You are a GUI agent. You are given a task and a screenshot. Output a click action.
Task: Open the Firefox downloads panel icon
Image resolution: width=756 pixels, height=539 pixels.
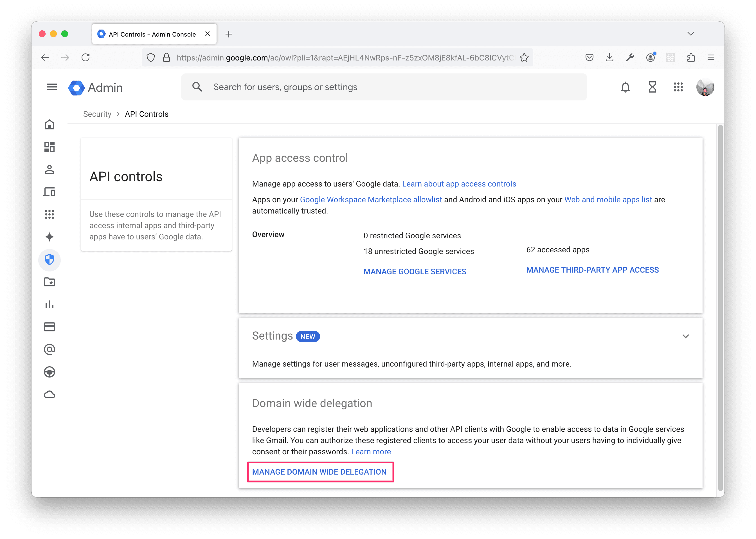tap(610, 57)
